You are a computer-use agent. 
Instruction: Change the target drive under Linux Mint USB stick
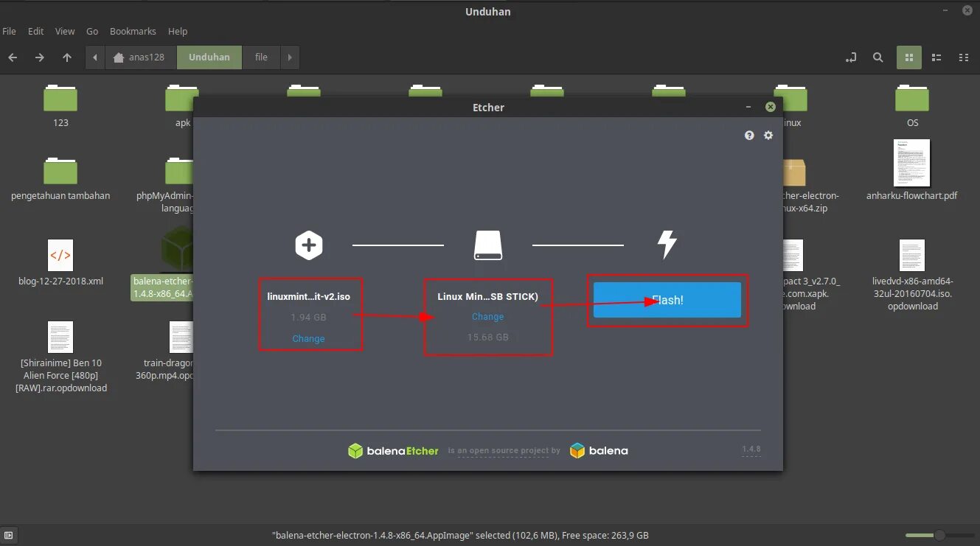click(x=487, y=317)
